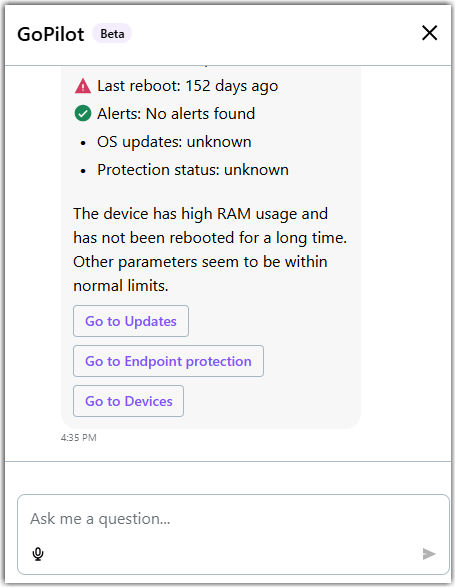Image resolution: width=456 pixels, height=588 pixels.
Task: Click the microphone voice input icon
Action: coord(38,555)
